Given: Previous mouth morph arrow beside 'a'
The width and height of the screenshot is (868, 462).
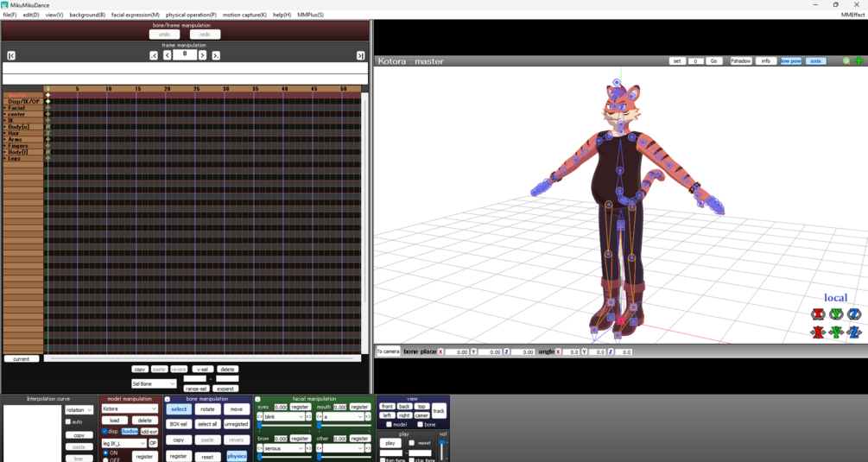Looking at the screenshot, I should click(x=320, y=416).
